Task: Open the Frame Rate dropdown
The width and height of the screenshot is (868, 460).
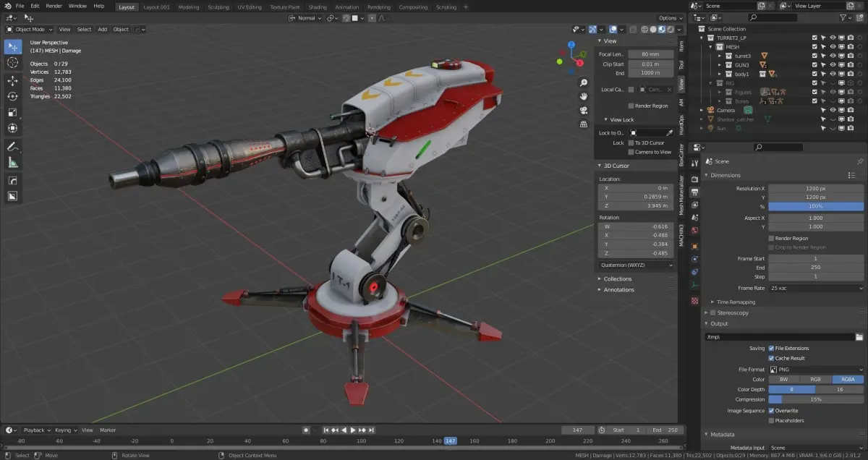Action: point(816,288)
